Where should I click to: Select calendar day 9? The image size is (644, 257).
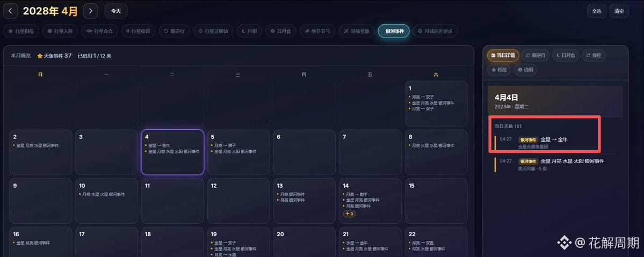pos(40,201)
